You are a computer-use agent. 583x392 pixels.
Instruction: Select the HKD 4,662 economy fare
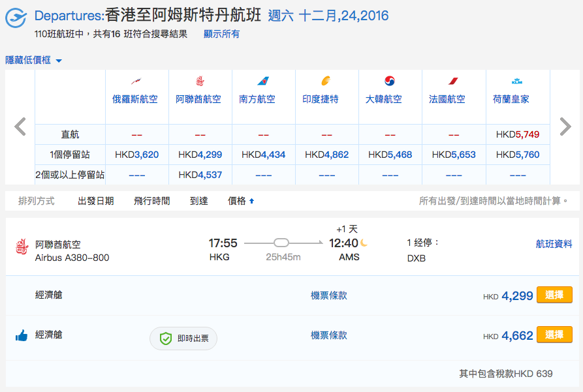(554, 335)
